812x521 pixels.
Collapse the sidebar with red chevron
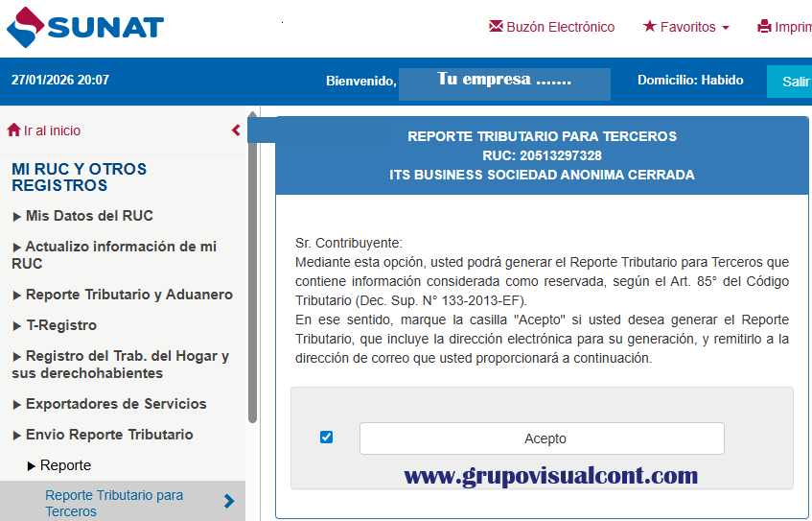pos(236,130)
